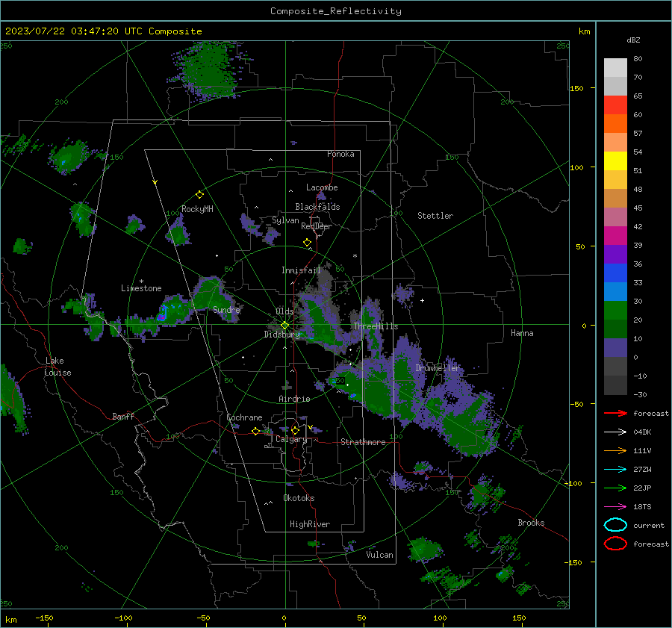Click the Airdrie label
672x628 pixels.
point(294,399)
